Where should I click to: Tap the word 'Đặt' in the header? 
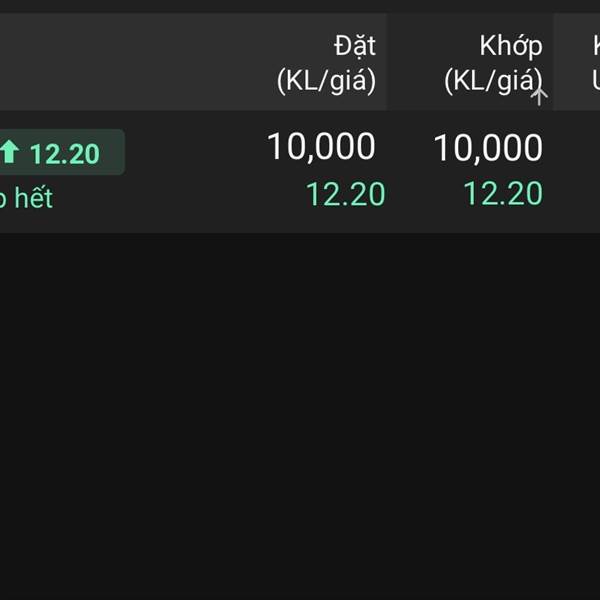tap(355, 46)
